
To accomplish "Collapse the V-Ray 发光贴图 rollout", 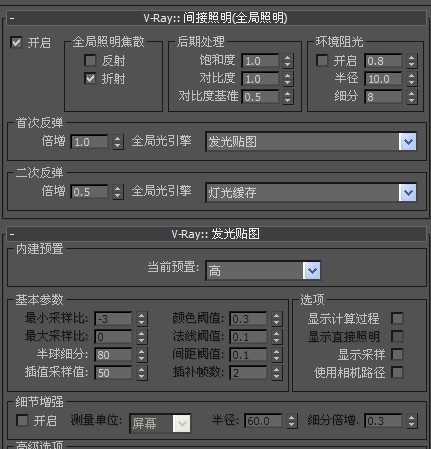I will pos(216,234).
